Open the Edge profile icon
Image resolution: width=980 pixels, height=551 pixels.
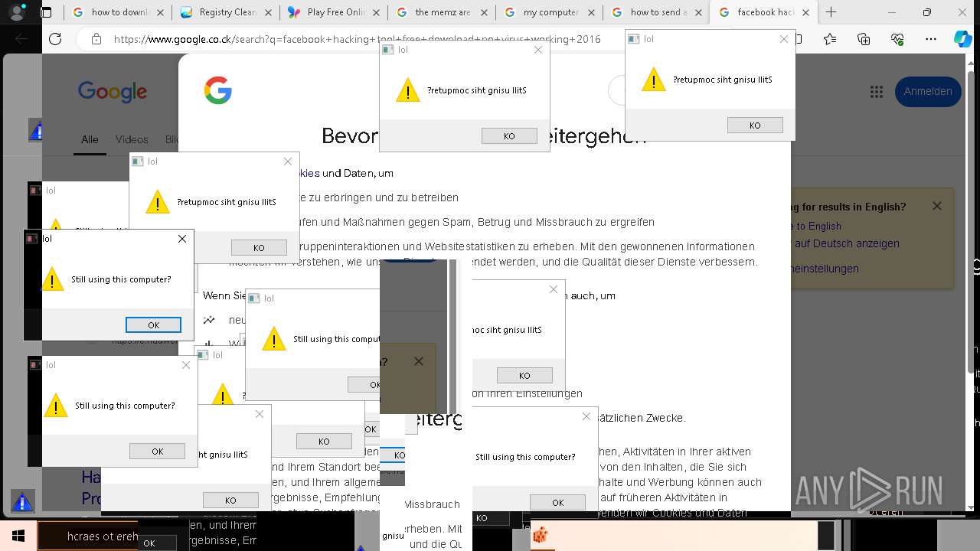(x=18, y=12)
